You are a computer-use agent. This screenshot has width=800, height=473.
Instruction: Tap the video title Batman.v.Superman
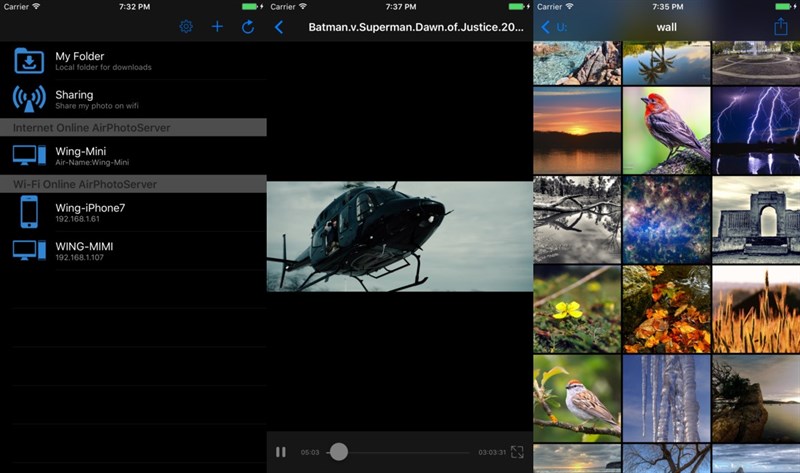[416, 27]
